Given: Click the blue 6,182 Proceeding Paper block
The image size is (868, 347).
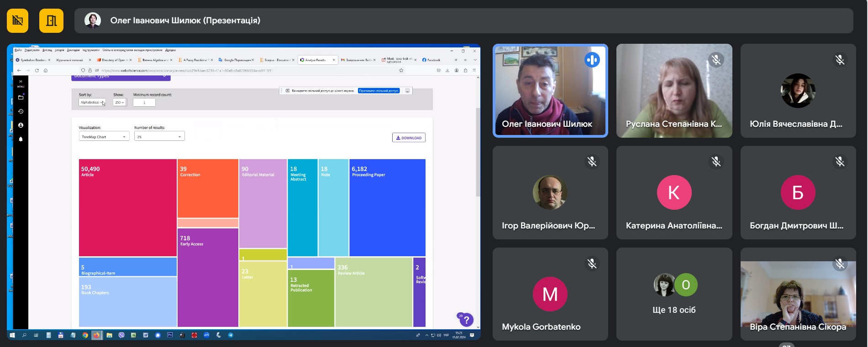Looking at the screenshot, I should (387, 207).
